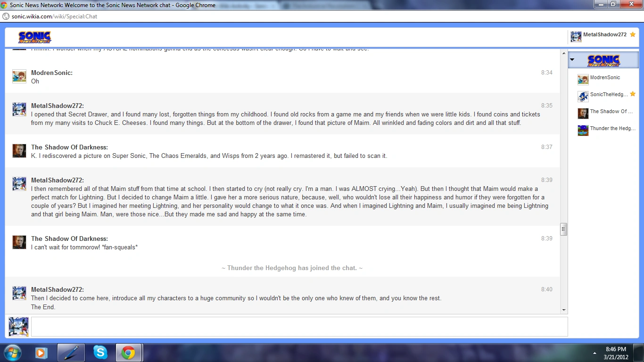Focus the chat message input box
644x362 pixels.
click(299, 327)
